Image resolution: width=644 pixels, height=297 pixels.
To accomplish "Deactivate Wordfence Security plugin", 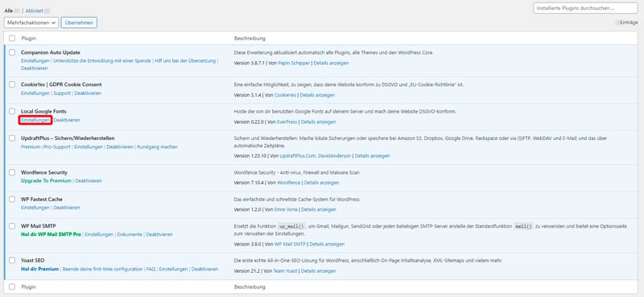I will click(89, 181).
